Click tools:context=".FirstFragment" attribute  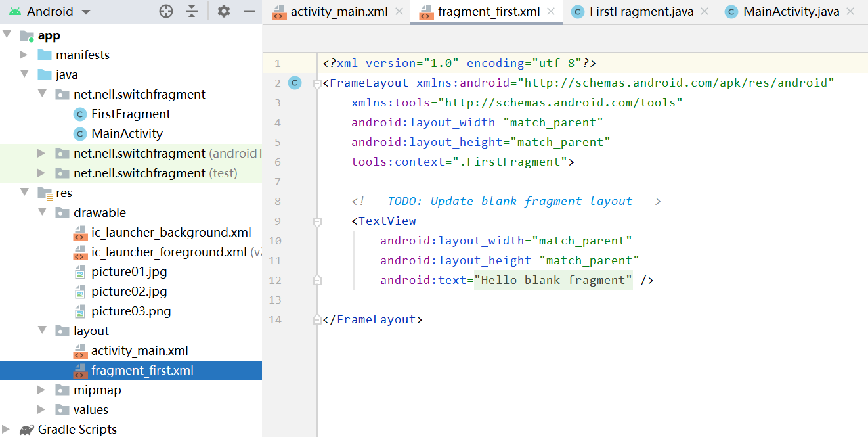click(460, 162)
